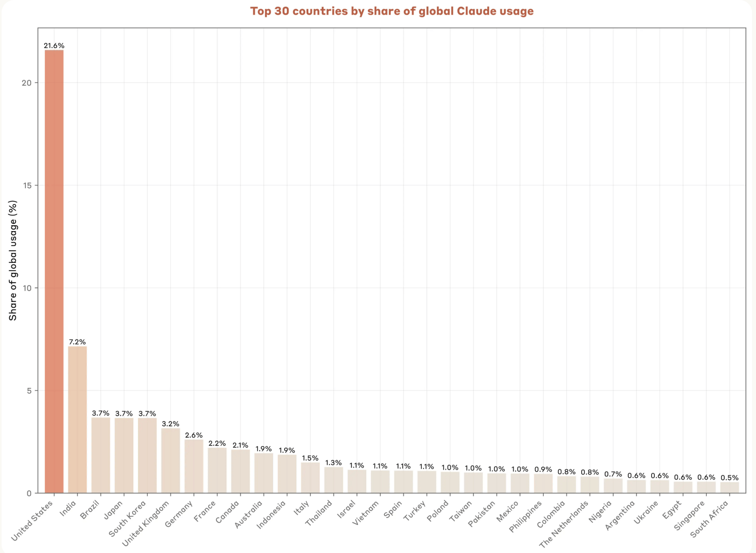756x553 pixels.
Task: Click the United Kingdom bar
Action: [x=170, y=460]
